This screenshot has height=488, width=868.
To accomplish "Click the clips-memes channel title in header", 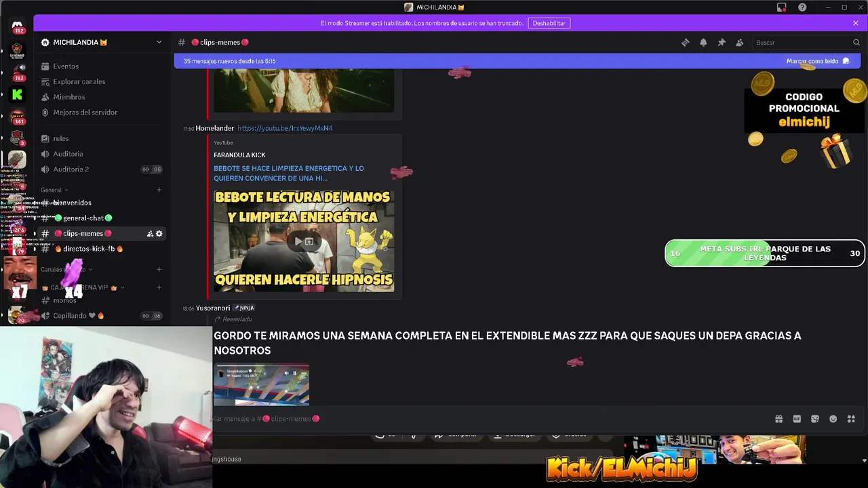I will pos(220,42).
